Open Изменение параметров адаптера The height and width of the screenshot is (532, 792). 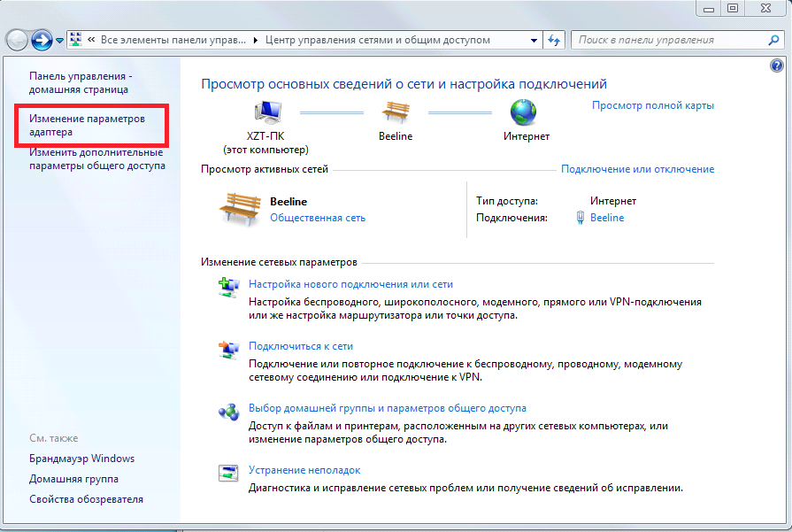(x=87, y=125)
